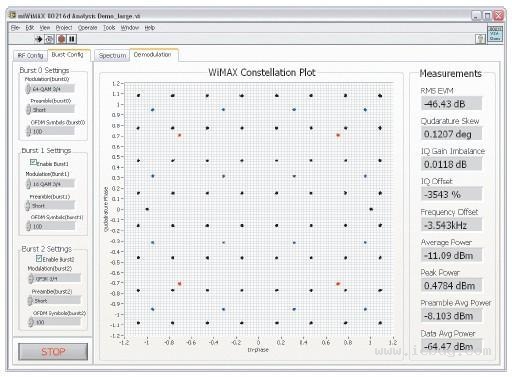Switch to the Spectrum tab
The width and height of the screenshot is (512, 377).
(x=112, y=55)
